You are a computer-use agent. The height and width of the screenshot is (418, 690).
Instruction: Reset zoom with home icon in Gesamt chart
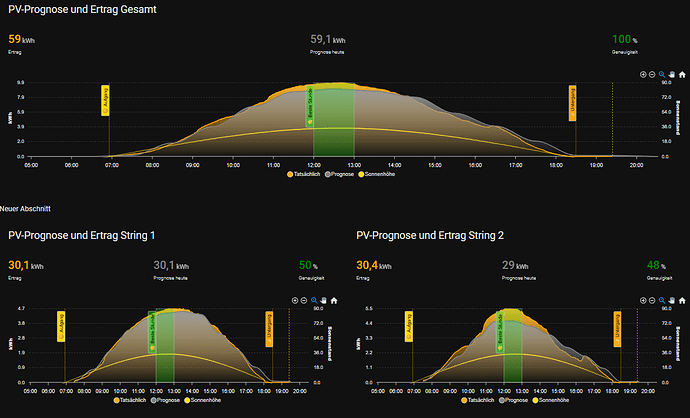682,75
